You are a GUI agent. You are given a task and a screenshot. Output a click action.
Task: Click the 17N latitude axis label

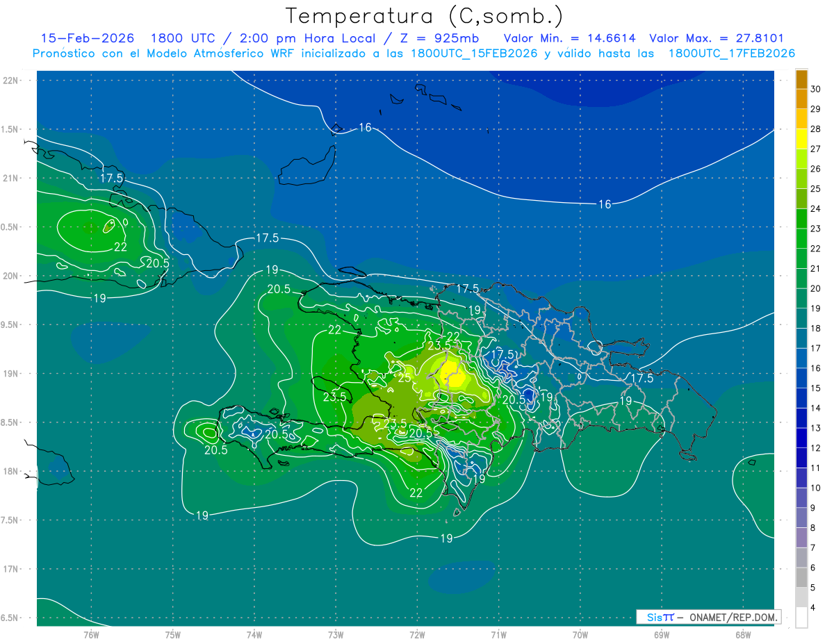[x=10, y=569]
